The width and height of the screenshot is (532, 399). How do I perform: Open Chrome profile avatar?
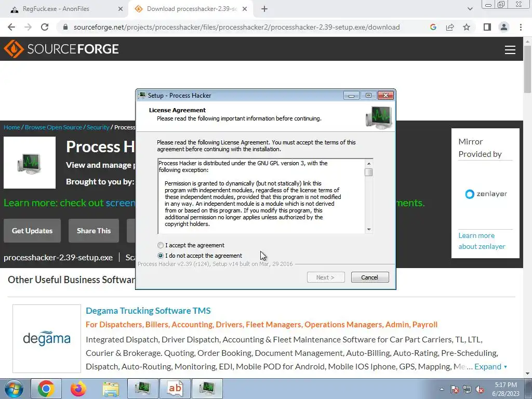pos(504,27)
